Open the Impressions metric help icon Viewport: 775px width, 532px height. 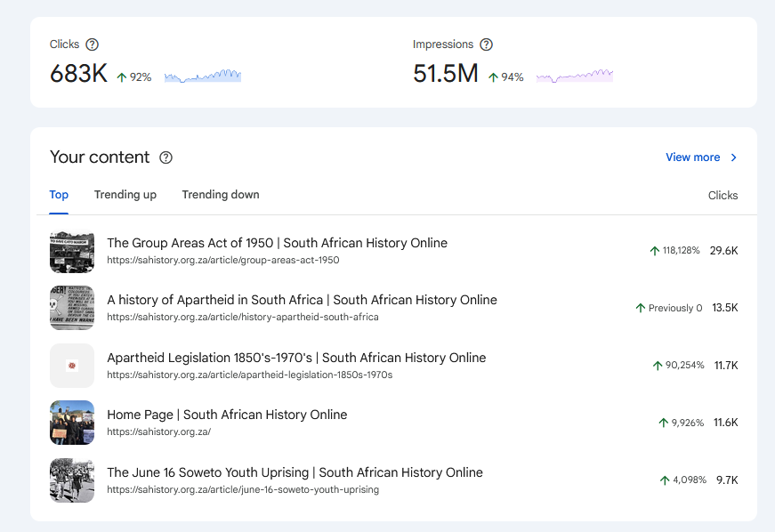[486, 44]
